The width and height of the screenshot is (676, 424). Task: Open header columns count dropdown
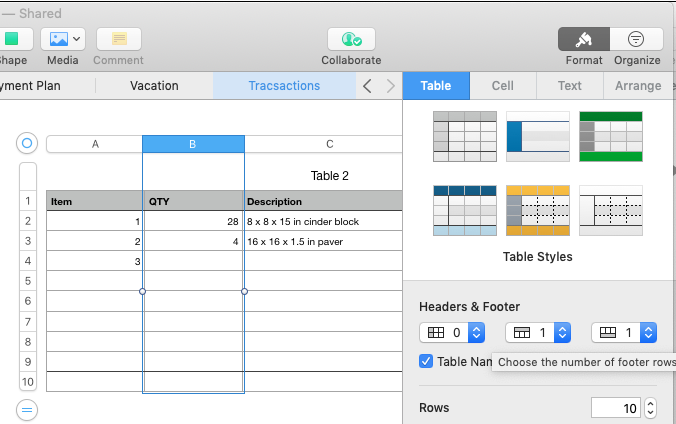point(476,333)
